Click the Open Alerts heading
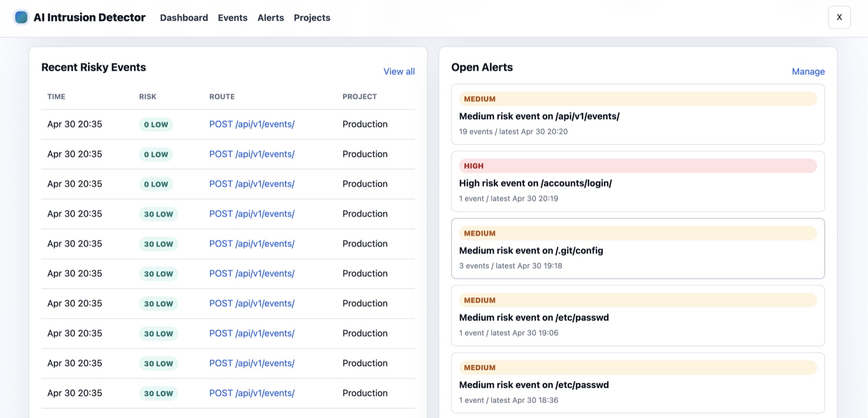This screenshot has height=418, width=868. coord(482,67)
